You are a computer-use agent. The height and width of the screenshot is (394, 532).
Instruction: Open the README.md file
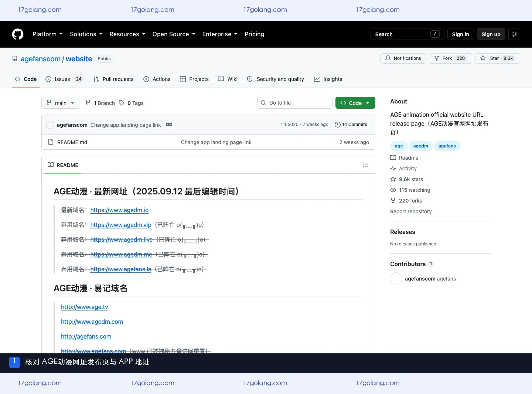coord(72,142)
